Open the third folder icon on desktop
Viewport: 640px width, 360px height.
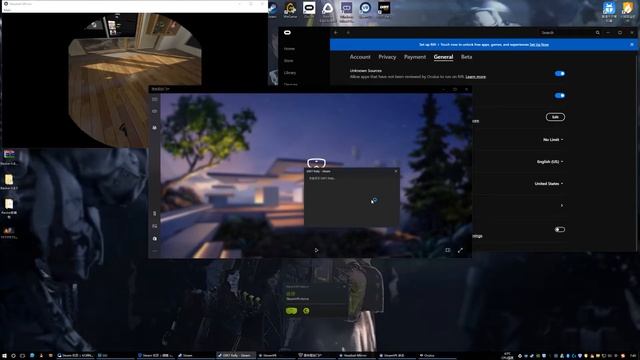click(9, 204)
